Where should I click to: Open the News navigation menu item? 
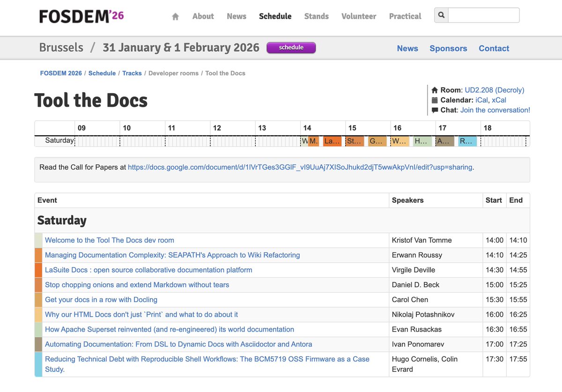tap(237, 16)
